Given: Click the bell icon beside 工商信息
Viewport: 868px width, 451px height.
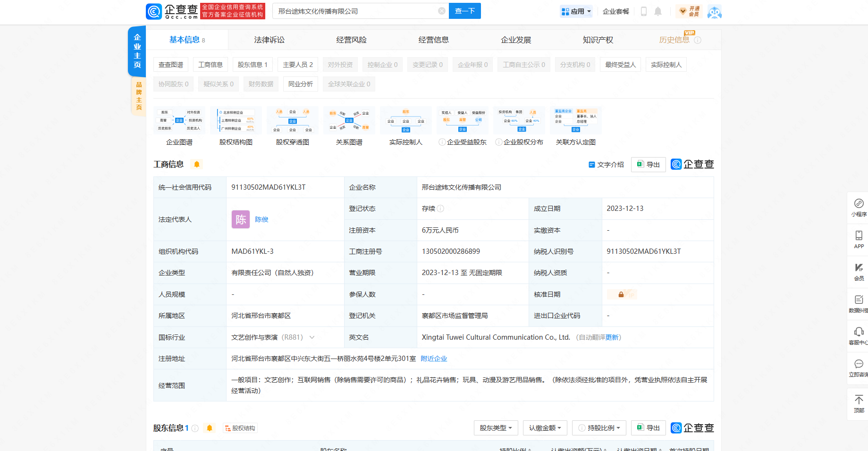Looking at the screenshot, I should (x=197, y=164).
